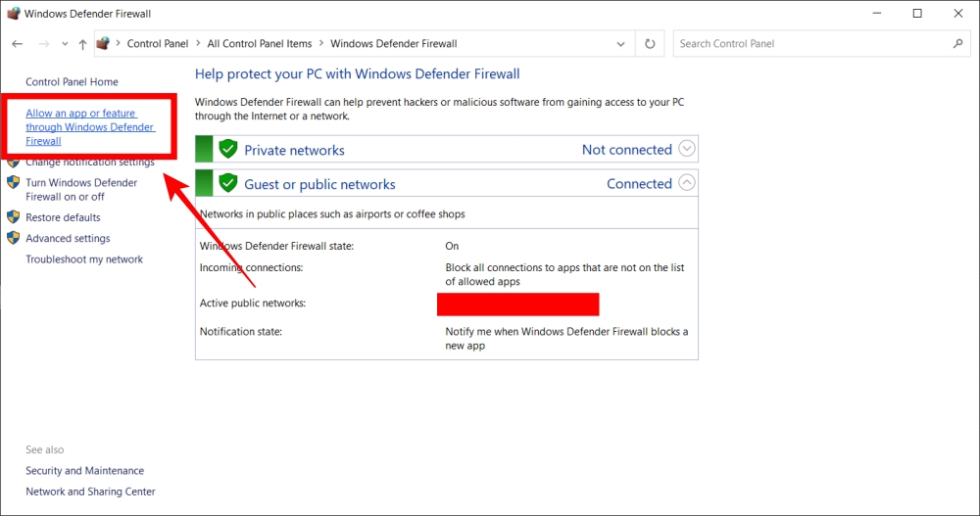The width and height of the screenshot is (980, 516).
Task: Click the green shield icon for Guest or public networks
Action: click(228, 182)
